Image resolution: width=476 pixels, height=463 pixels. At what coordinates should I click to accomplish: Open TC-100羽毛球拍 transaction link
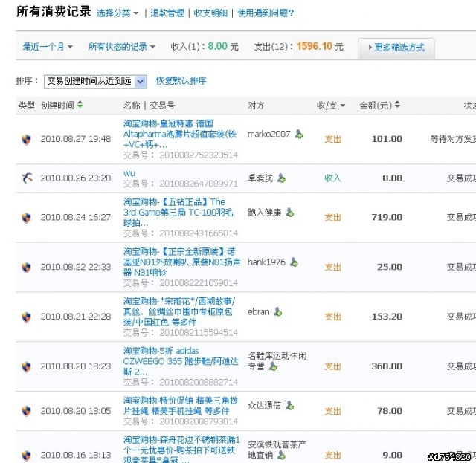(x=178, y=213)
